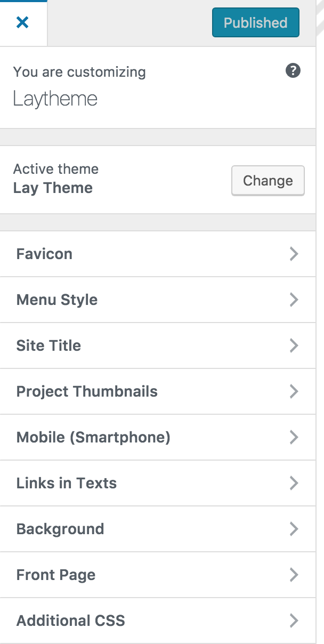Click the chevron beside Mobile (Smartphone)
The width and height of the screenshot is (324, 644).
pyautogui.click(x=294, y=437)
